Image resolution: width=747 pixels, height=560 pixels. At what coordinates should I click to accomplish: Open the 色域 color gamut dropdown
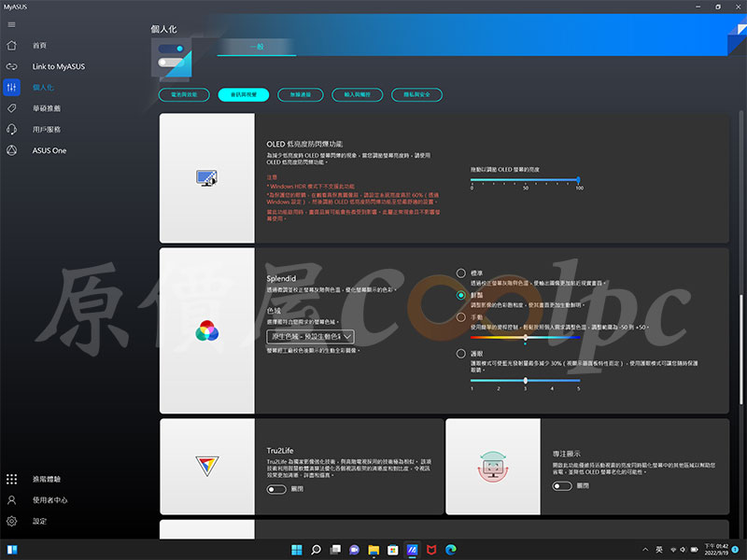(x=310, y=337)
